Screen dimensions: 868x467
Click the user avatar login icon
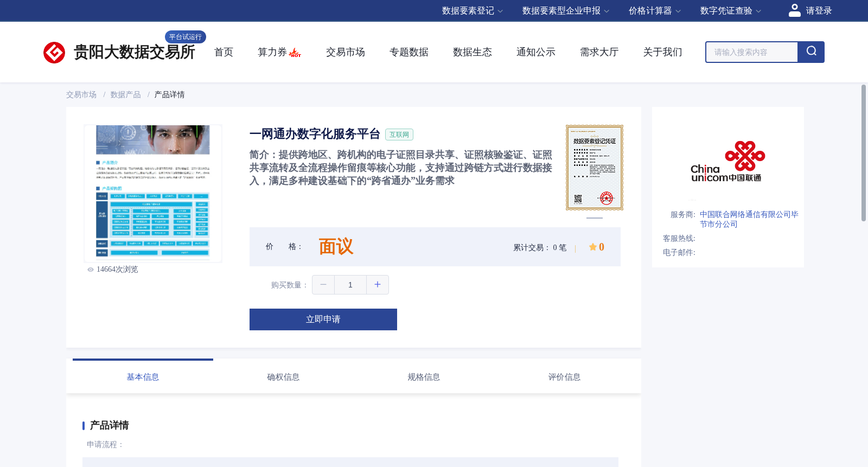coord(795,10)
